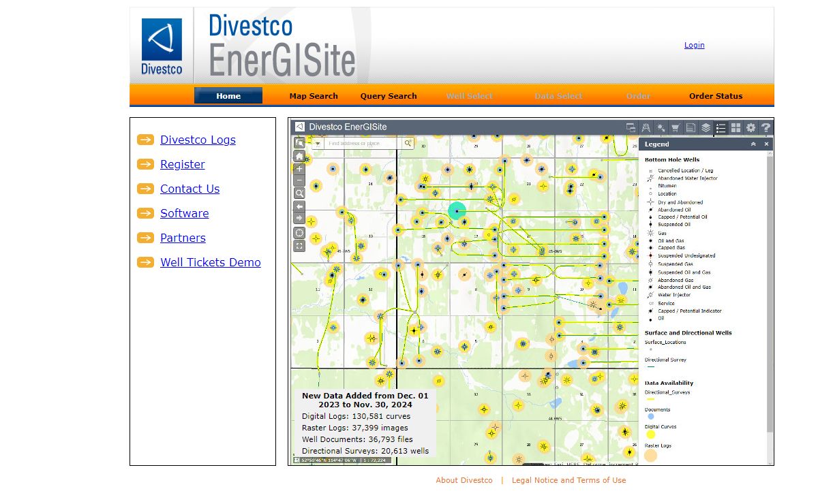Click the Legend panel vertical scrollbar
Screen dimensions: 818x504
point(770,308)
